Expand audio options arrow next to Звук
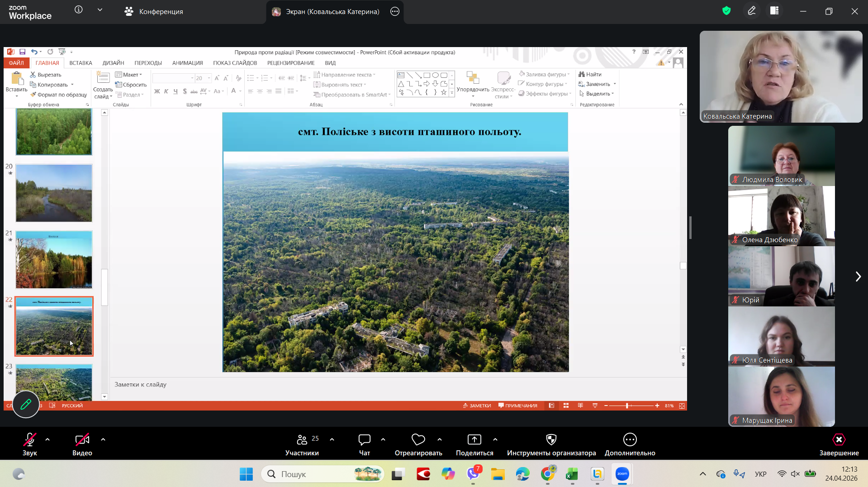The height and width of the screenshot is (487, 868). [x=47, y=439]
